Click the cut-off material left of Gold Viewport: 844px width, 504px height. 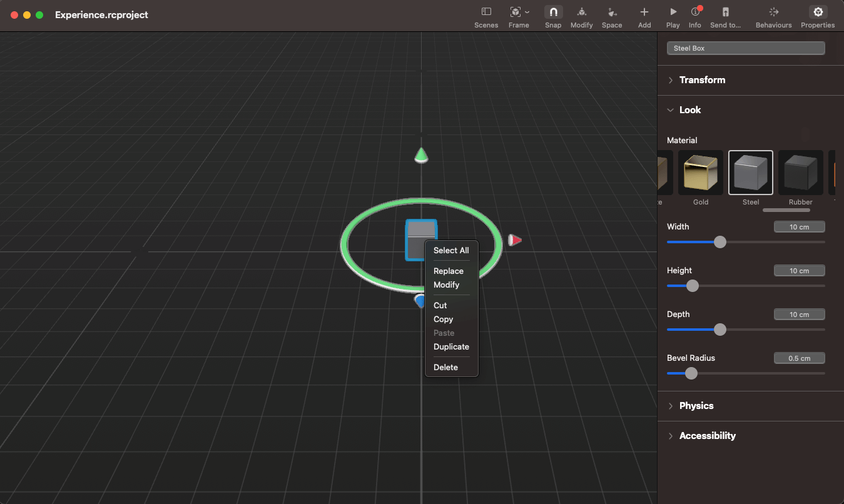(665, 173)
